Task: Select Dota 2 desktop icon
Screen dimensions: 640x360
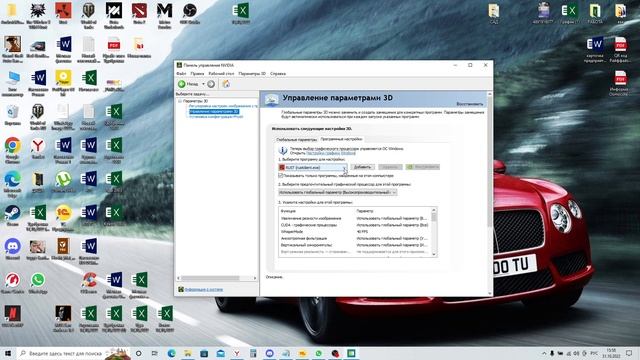Action: point(139,13)
